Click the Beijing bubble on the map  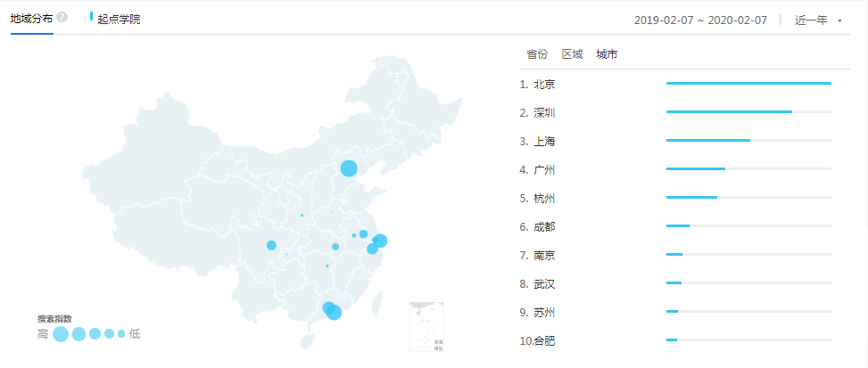(x=349, y=168)
